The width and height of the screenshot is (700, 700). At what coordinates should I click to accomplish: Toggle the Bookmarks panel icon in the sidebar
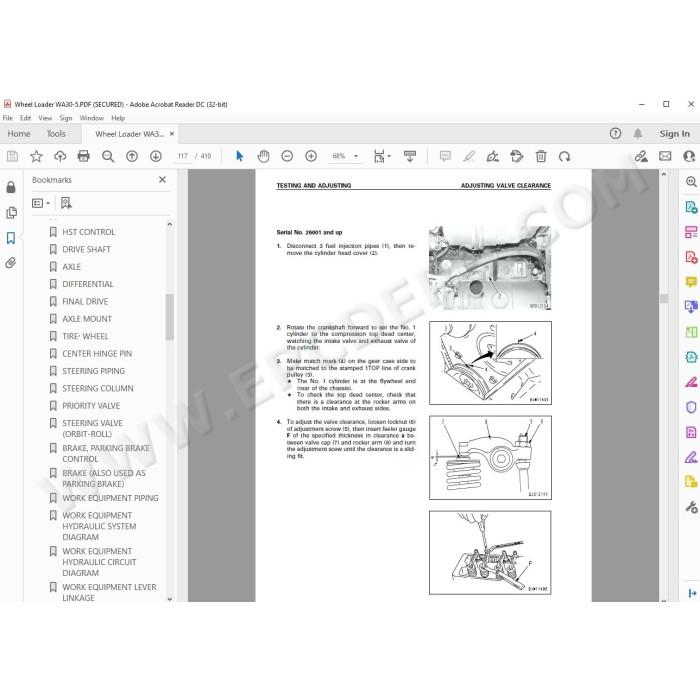coord(11,238)
